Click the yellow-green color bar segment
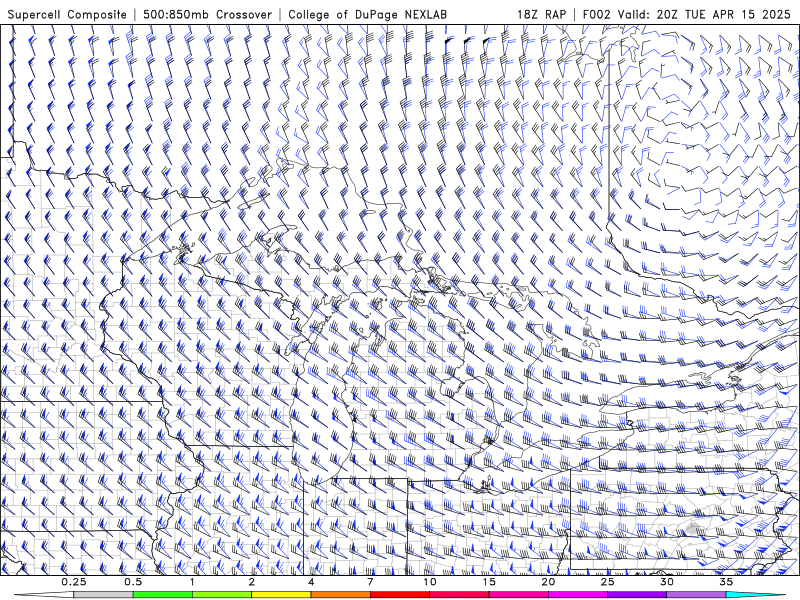The image size is (800, 600). click(222, 595)
